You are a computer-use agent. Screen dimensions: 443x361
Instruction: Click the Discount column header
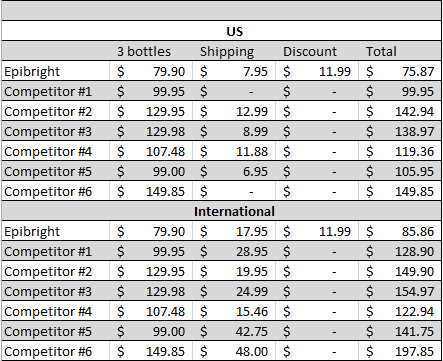click(x=317, y=51)
